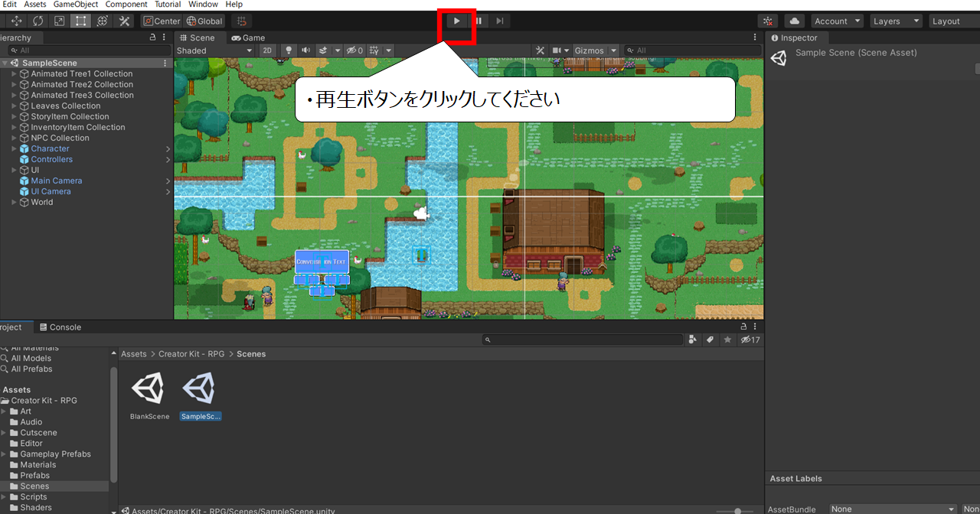The height and width of the screenshot is (514, 980).
Task: Open the Component menu
Action: pos(126,5)
